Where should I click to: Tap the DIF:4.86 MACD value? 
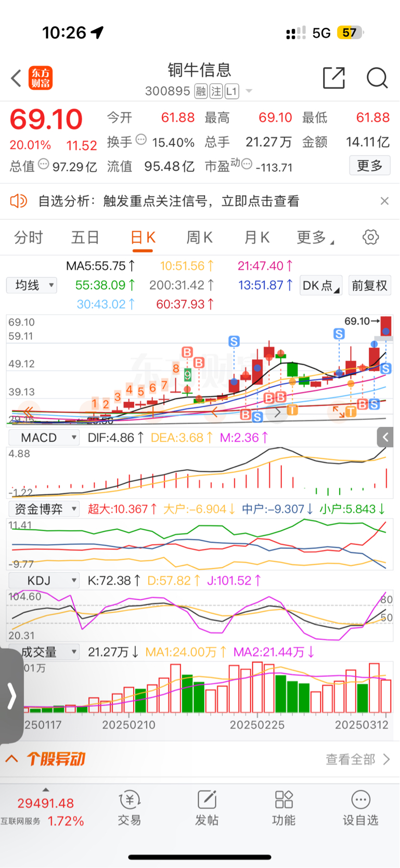point(115,438)
